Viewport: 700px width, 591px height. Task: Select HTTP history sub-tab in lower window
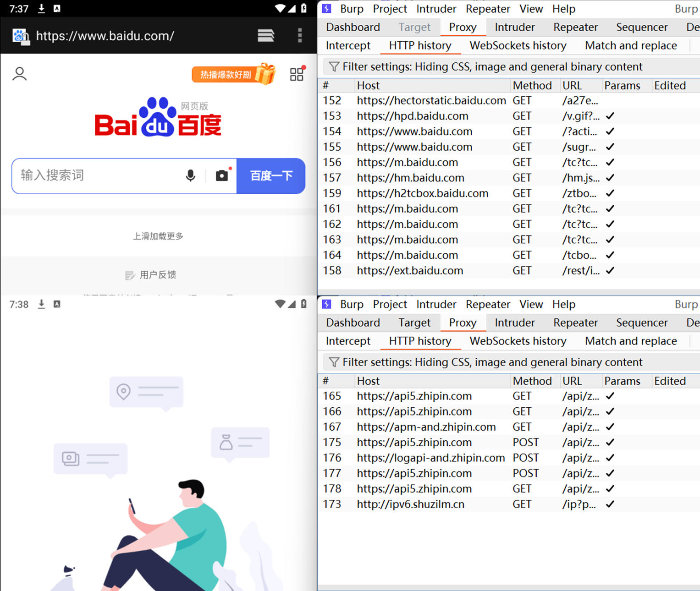click(420, 341)
